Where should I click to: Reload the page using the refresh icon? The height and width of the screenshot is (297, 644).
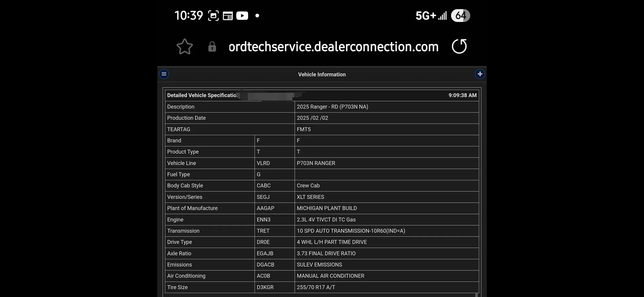click(x=459, y=46)
